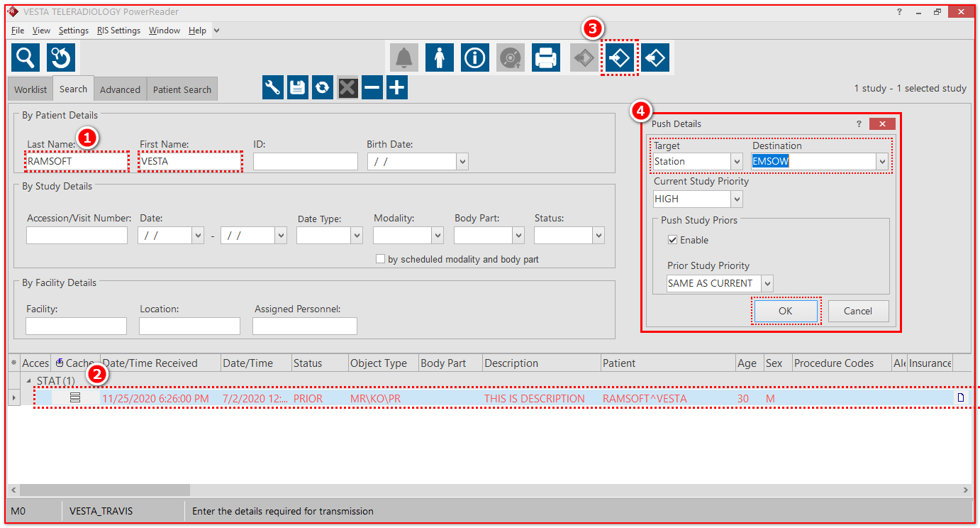Sort by the Procedure Codes column header

coord(842,363)
